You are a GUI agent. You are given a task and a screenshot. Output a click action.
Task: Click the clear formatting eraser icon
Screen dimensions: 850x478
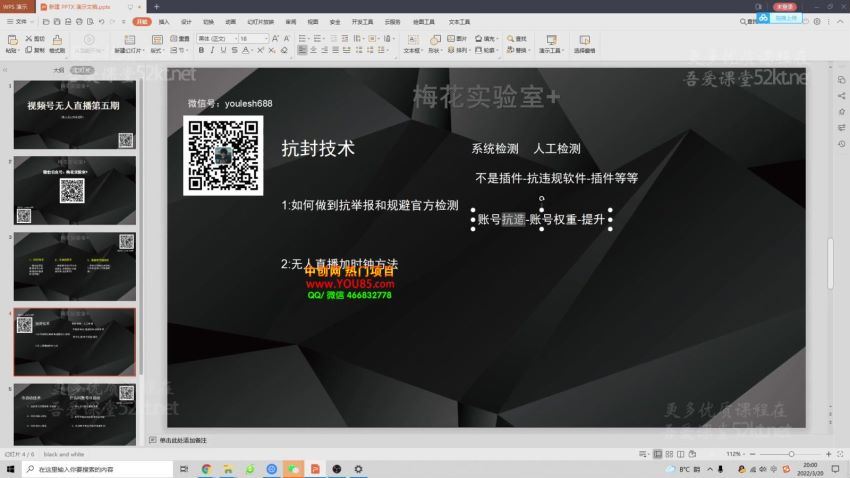point(284,50)
